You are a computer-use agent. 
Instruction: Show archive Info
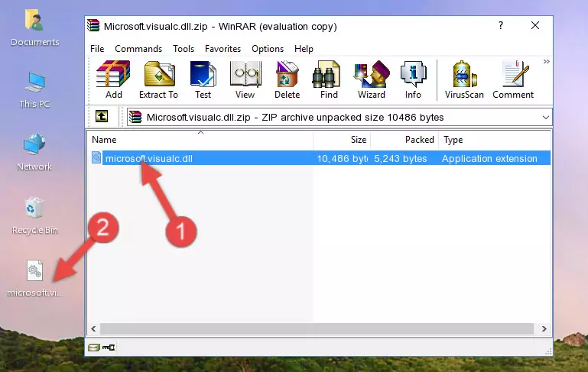(x=413, y=79)
